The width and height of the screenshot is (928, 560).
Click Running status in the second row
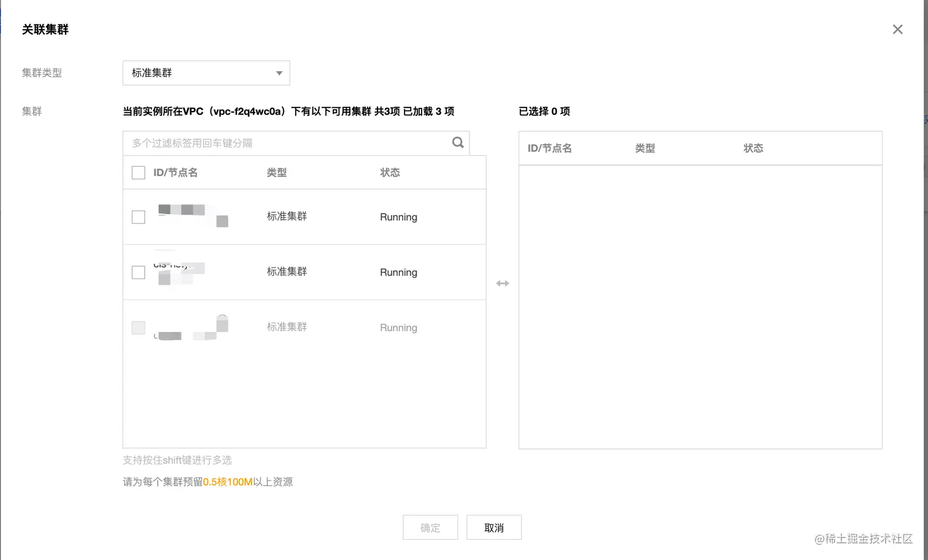(x=398, y=272)
